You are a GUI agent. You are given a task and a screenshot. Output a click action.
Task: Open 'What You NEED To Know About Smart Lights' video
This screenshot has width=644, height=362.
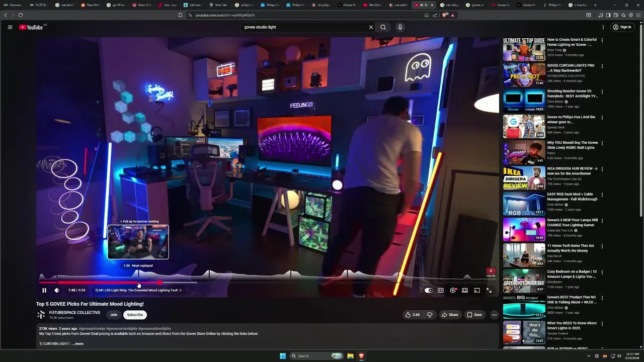coord(572,325)
